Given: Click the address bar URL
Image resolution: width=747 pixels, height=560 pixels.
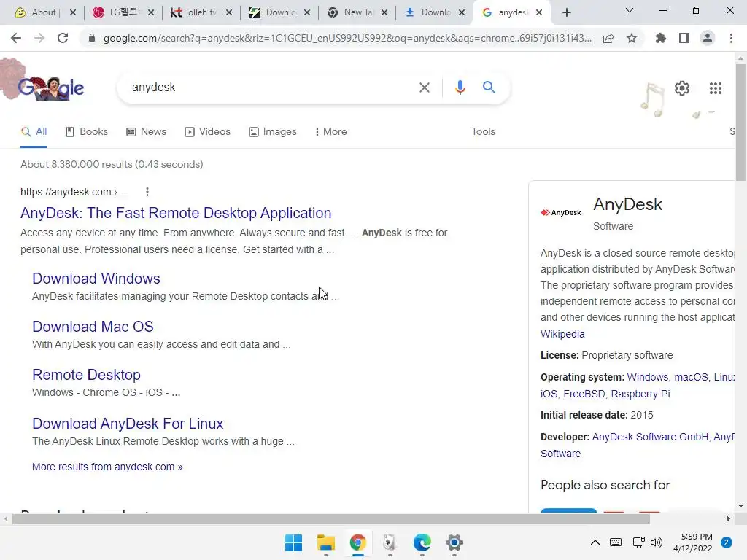Looking at the screenshot, I should [347, 39].
